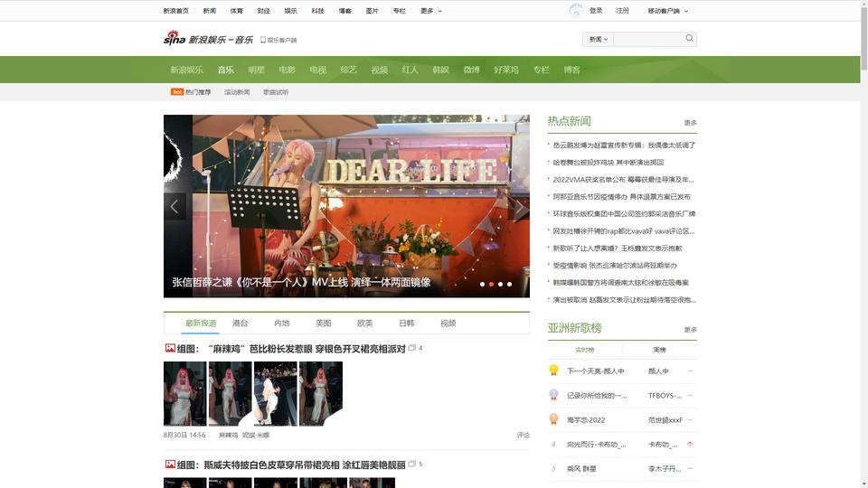Go to next carousel slide arrow
The image size is (868, 488).
pyautogui.click(x=519, y=208)
